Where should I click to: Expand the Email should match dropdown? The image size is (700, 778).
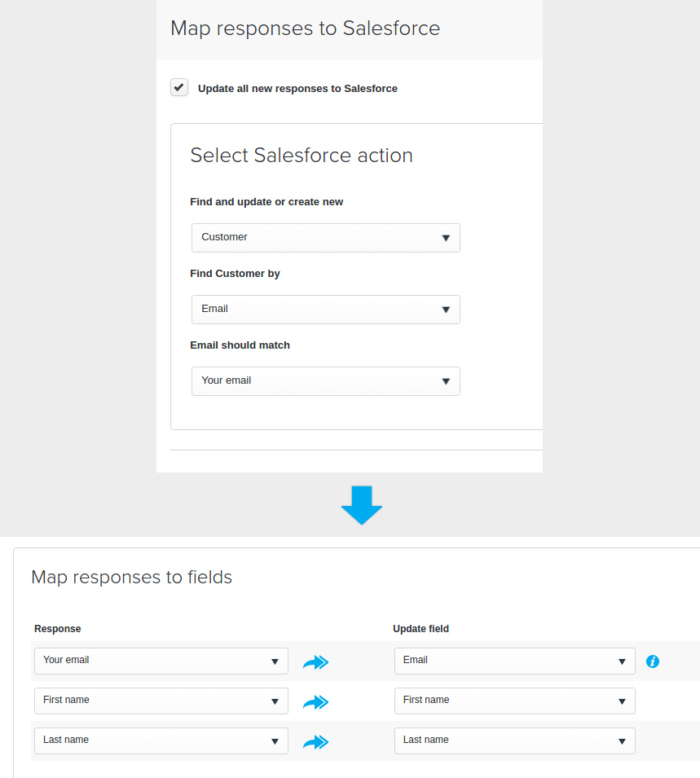(326, 381)
